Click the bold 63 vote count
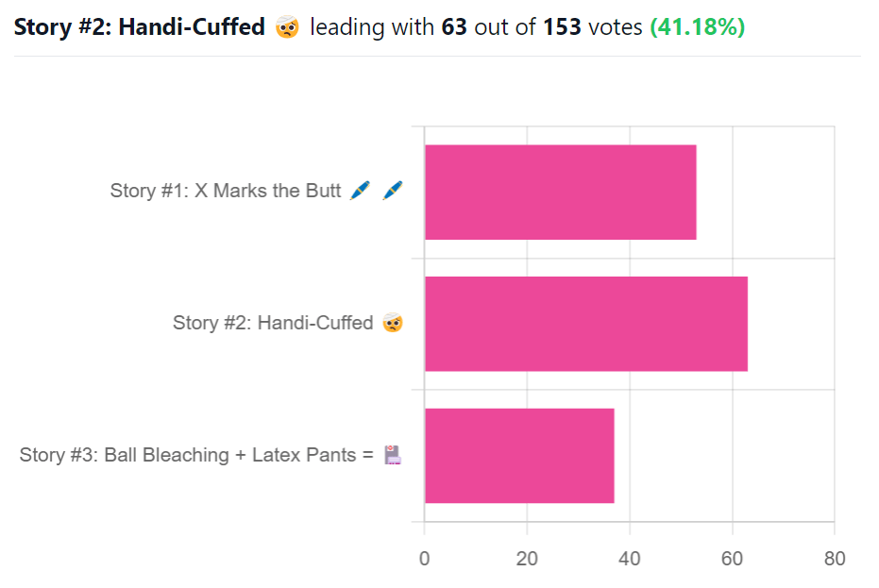Screen dimensions: 879x588 [x=454, y=27]
